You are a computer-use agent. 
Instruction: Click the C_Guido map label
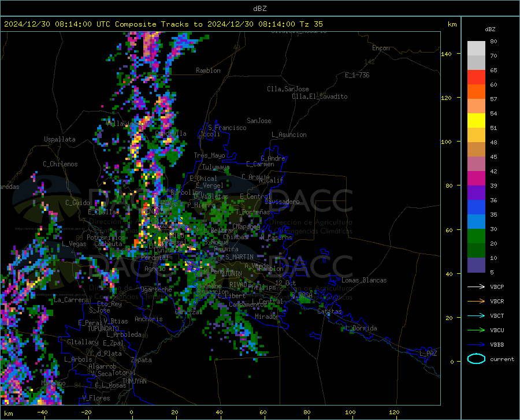[77, 203]
